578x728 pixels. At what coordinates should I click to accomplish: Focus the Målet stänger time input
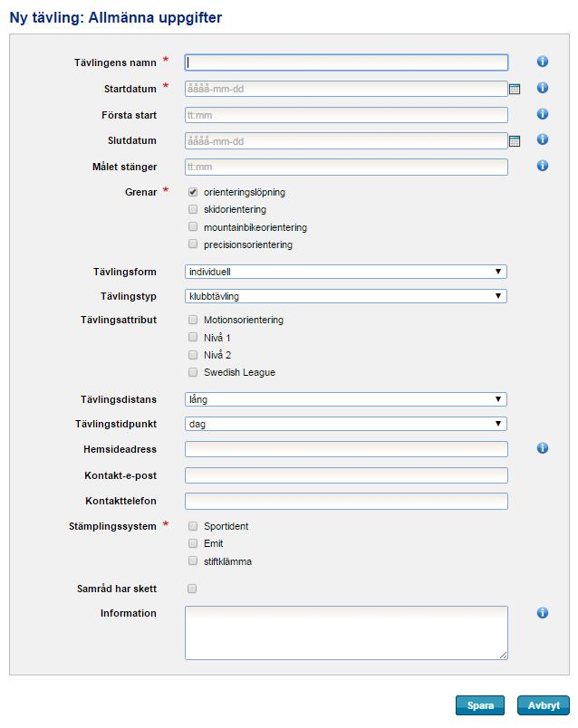pyautogui.click(x=346, y=168)
